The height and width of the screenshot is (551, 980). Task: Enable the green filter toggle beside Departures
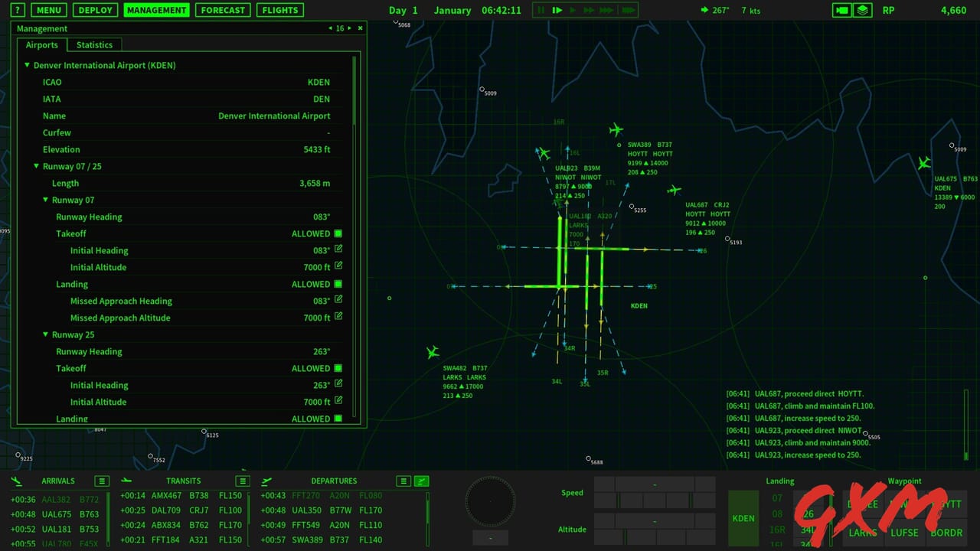[x=421, y=481]
